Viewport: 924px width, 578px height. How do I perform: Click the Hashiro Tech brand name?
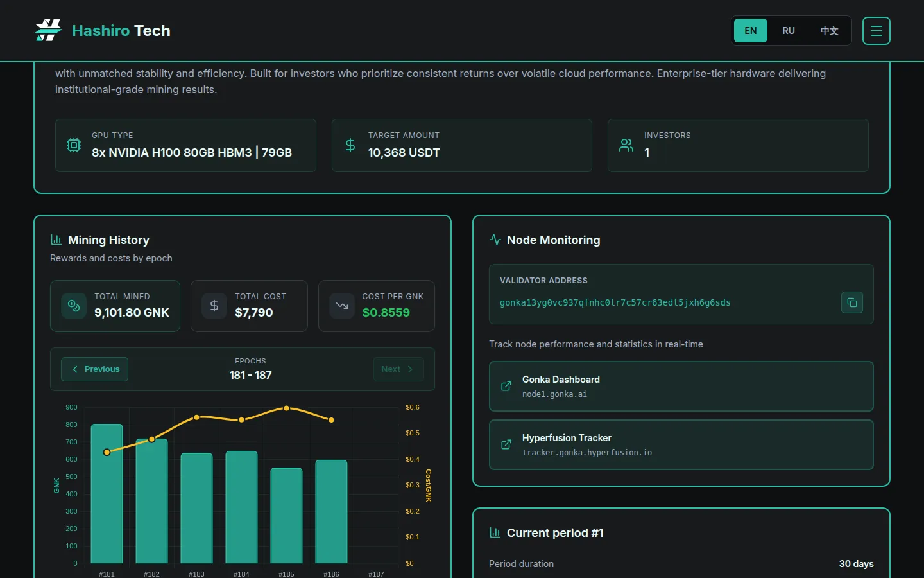click(x=121, y=31)
